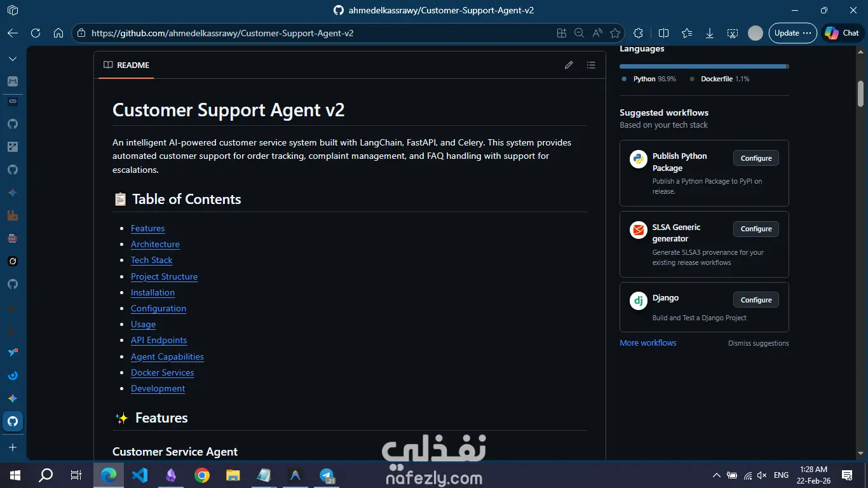
Task: Go to the Project Structure link
Action: coord(164,276)
